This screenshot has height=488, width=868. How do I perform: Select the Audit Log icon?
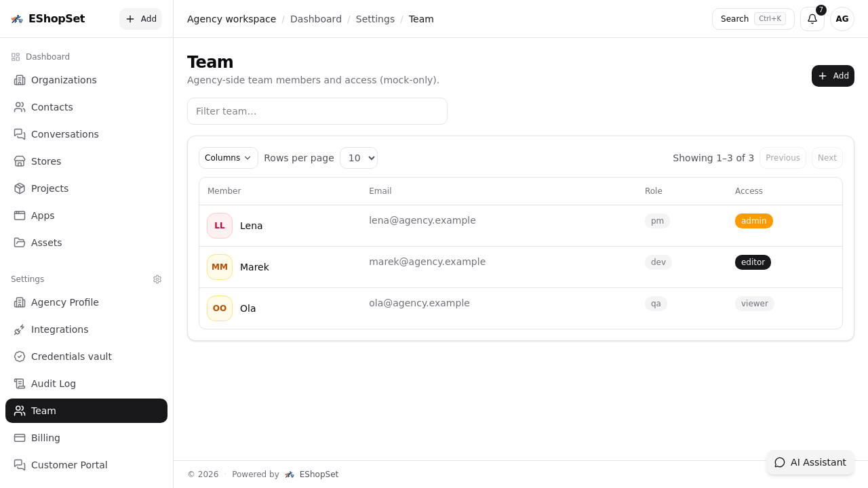[x=20, y=384]
